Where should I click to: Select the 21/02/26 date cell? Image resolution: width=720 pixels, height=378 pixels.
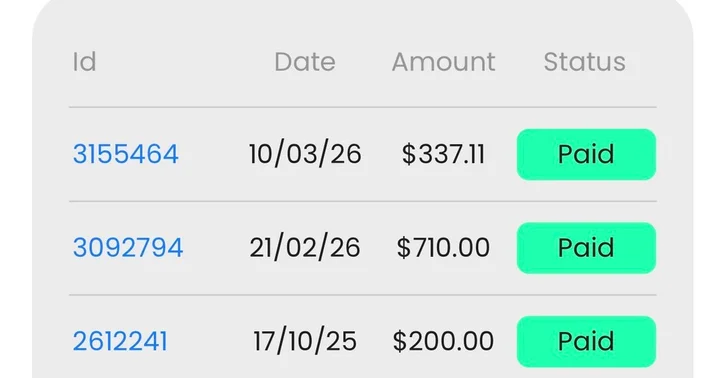coord(305,248)
